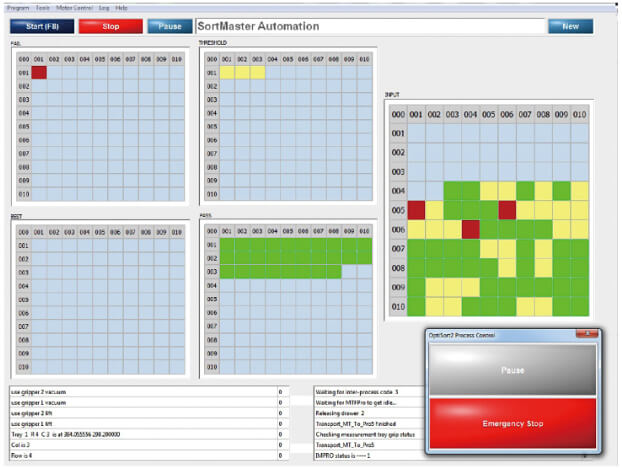Screen dimensions: 622x469
Task: Select PASS grid green cell row 001 column 001
Action: point(227,245)
